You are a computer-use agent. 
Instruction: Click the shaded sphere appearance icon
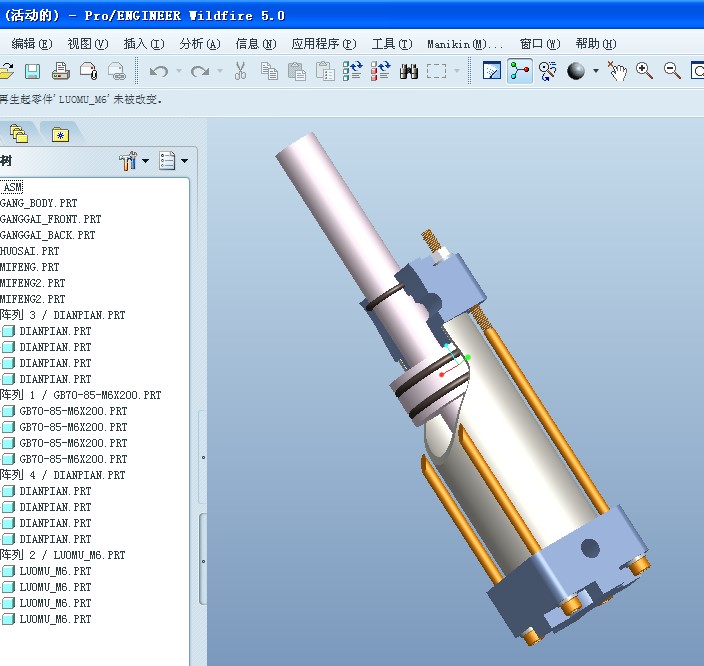click(x=576, y=71)
